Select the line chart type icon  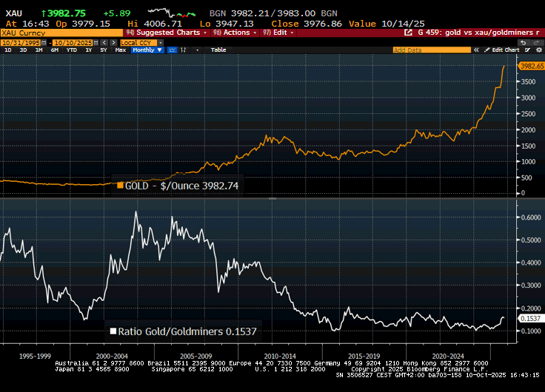point(173,50)
